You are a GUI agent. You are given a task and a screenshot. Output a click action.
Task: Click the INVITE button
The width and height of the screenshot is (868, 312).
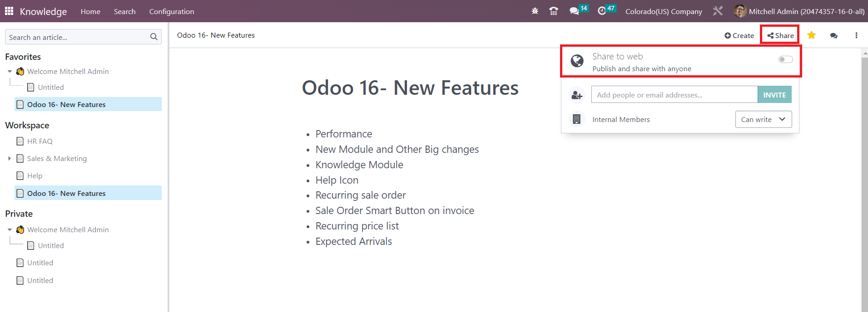(774, 95)
